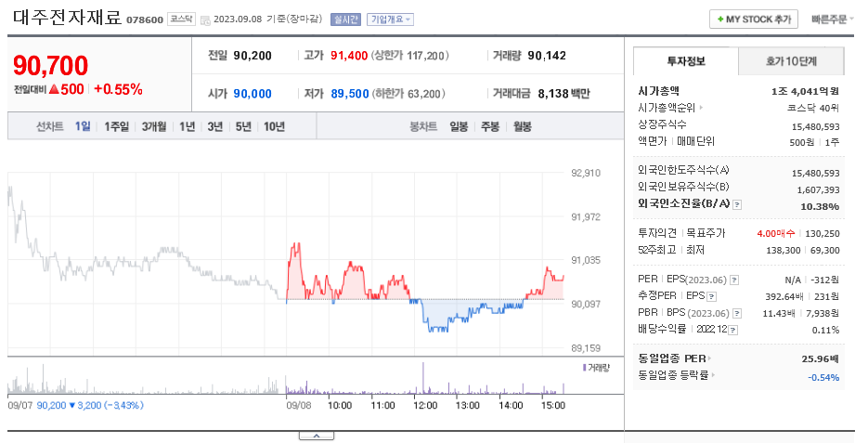Select the 10년 line chart period
Screen dimensions: 868x443
pyautogui.click(x=274, y=127)
